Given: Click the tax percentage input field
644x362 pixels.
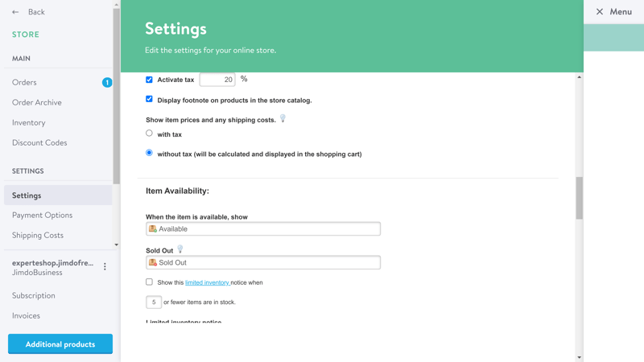Looking at the screenshot, I should [217, 80].
